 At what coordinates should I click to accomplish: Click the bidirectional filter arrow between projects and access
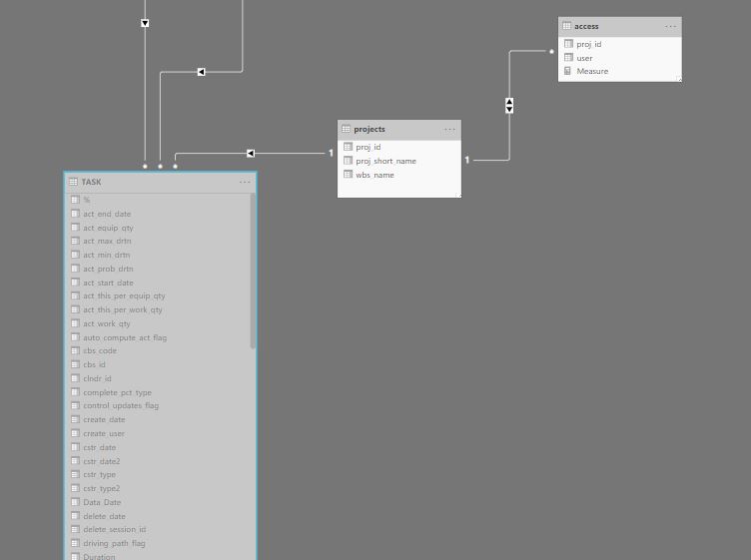[509, 105]
